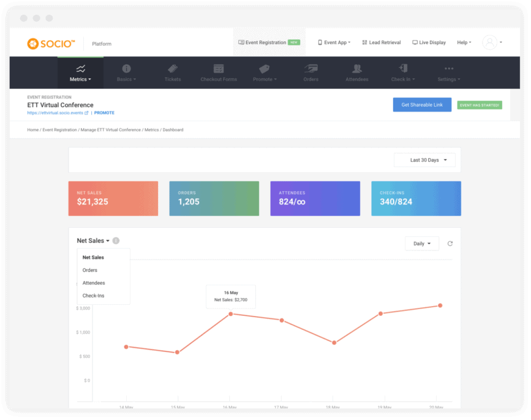Click the ETT Virtual Conference title
This screenshot has height=420, width=531.
point(60,105)
